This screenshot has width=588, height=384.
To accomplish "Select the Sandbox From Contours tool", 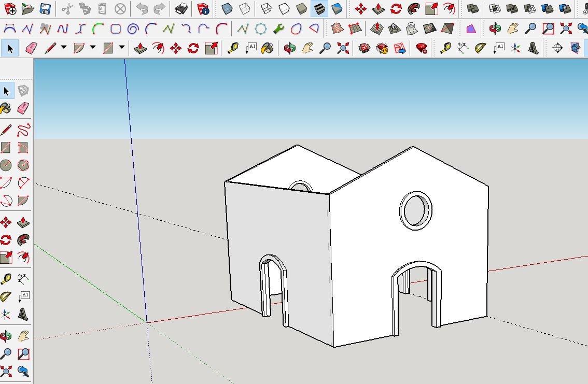I will 338,29.
